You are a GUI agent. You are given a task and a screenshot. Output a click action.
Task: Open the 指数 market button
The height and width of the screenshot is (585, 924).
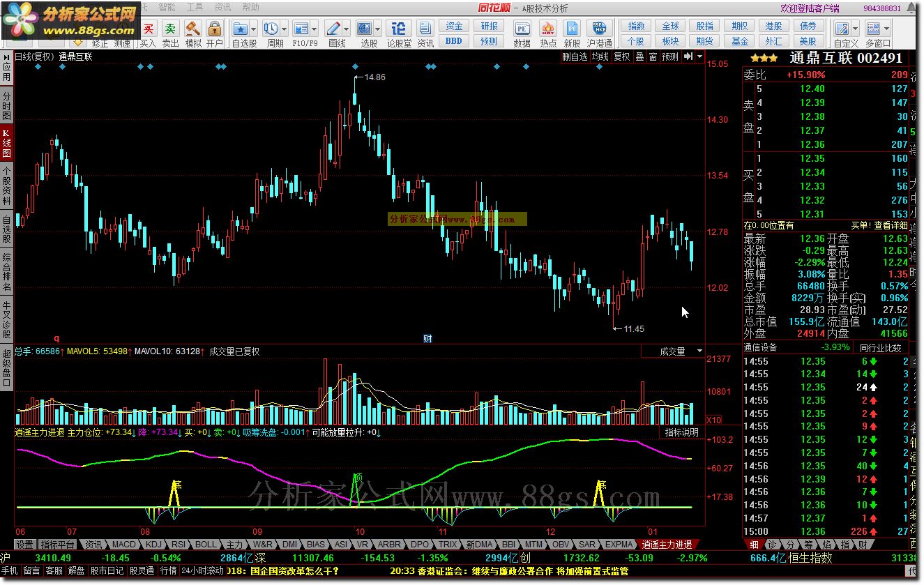637,26
